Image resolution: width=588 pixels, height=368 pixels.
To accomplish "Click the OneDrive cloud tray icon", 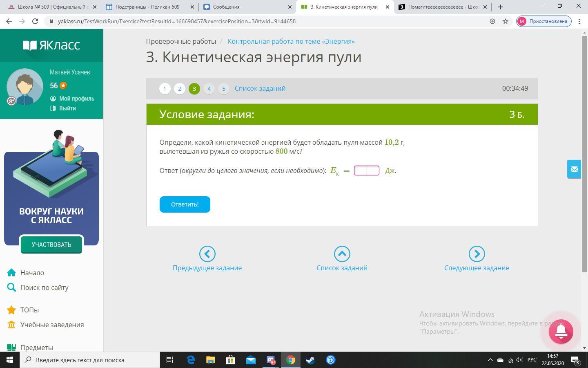I will [x=500, y=360].
